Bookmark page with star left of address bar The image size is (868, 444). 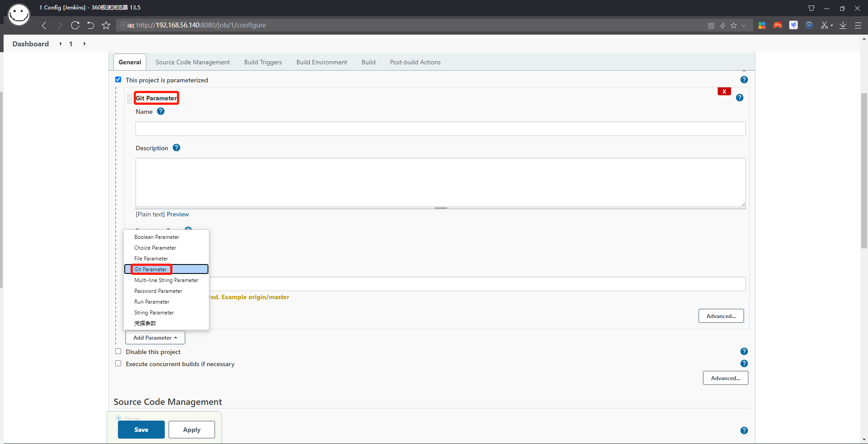pos(106,25)
